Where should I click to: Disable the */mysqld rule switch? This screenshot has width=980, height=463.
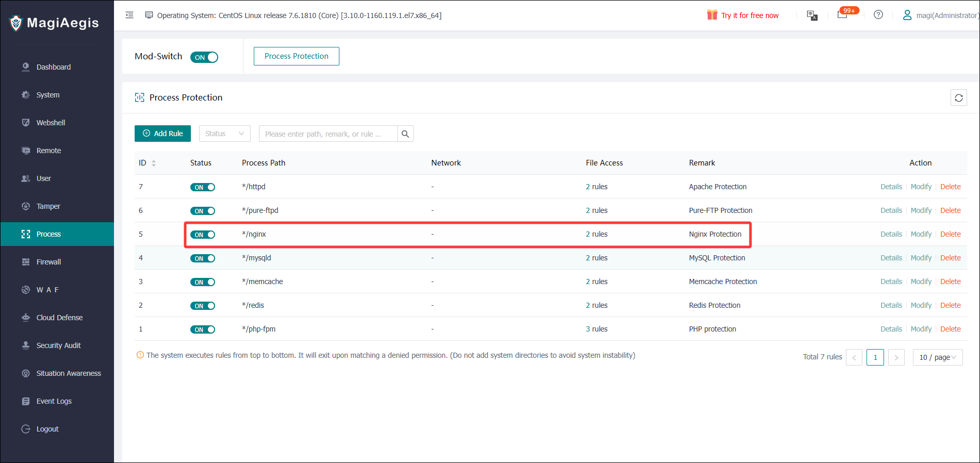[203, 258]
